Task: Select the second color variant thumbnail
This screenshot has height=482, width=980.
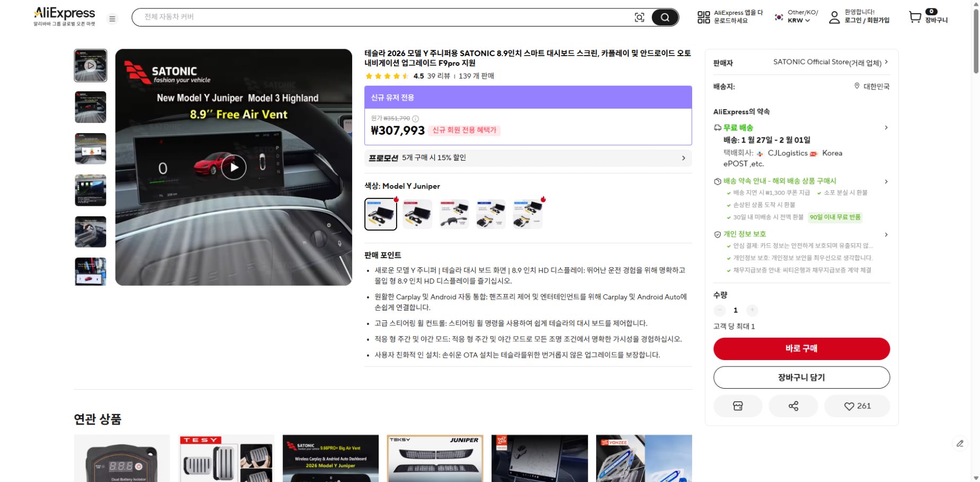Action: (x=417, y=214)
